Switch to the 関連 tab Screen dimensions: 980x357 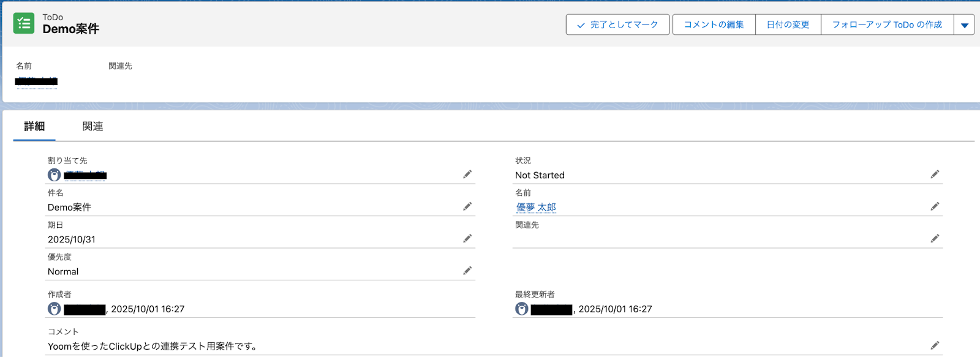[92, 126]
